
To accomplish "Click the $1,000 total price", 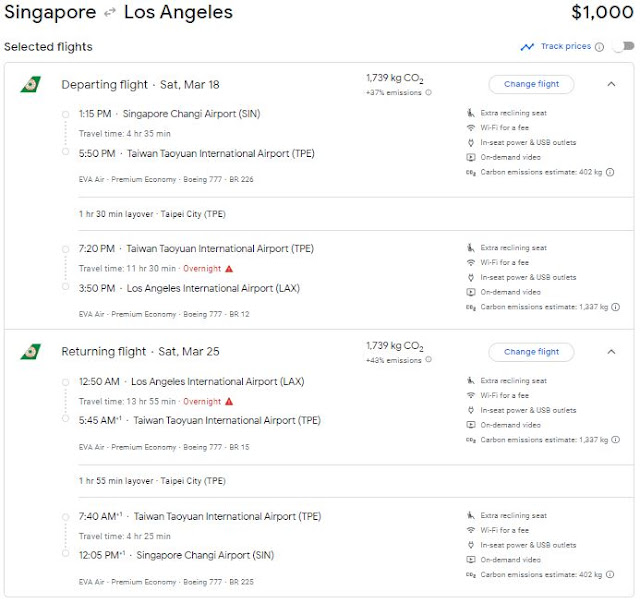I will pos(601,13).
